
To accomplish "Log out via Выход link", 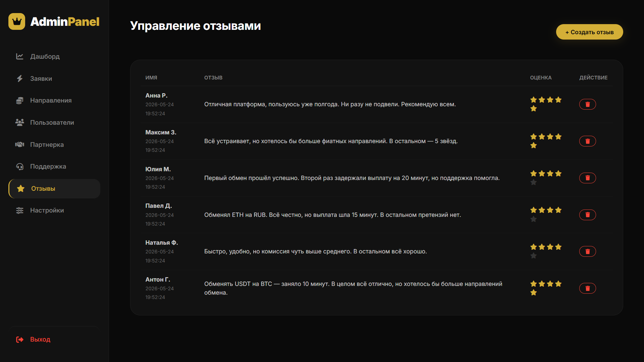I will coord(54,340).
